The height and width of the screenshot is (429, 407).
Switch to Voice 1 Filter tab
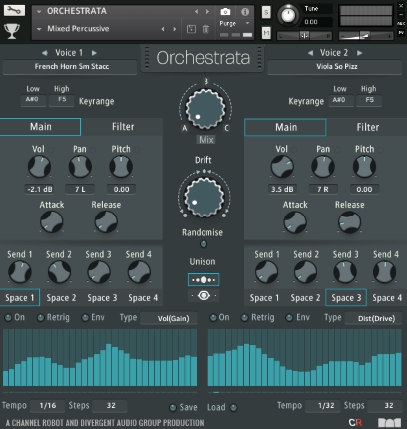(x=123, y=127)
